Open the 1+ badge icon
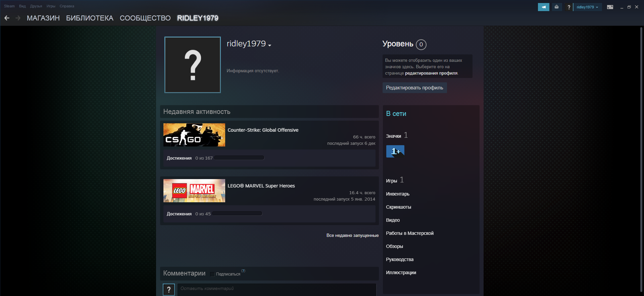644x296 pixels. pyautogui.click(x=395, y=152)
